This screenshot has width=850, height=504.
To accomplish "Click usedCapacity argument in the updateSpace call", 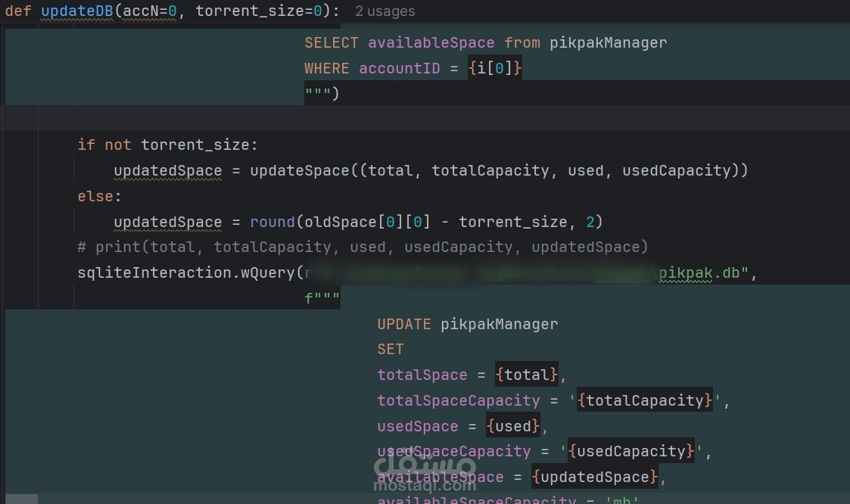I will [x=677, y=170].
